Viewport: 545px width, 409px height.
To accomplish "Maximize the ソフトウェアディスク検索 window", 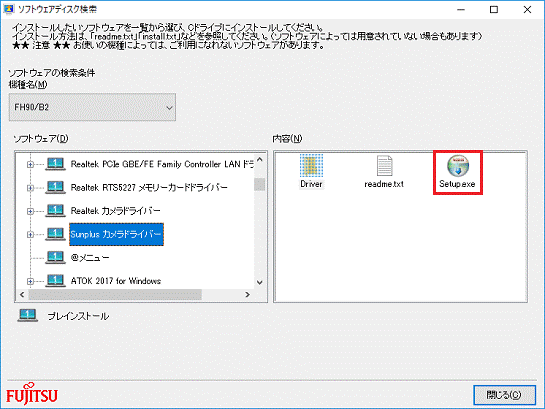I will coord(494,9).
